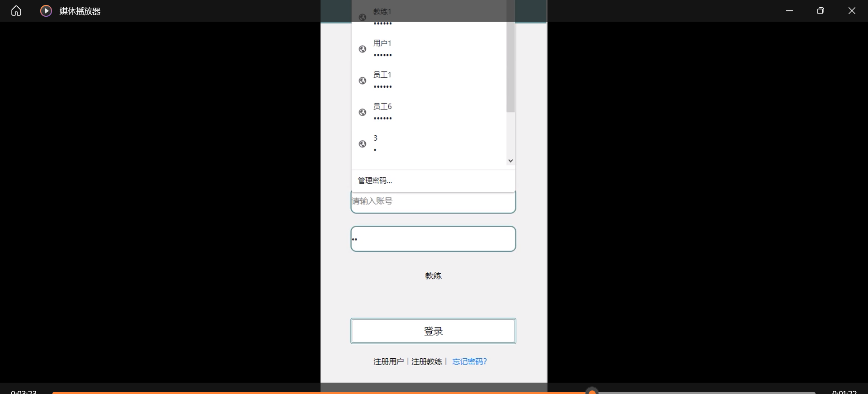868x394 pixels.
Task: Close the media player window
Action: point(852,11)
